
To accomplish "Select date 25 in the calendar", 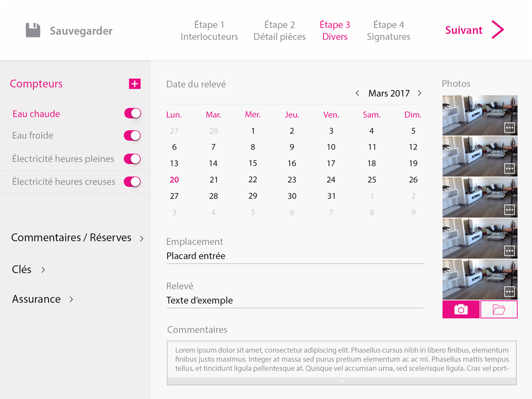I will [372, 180].
